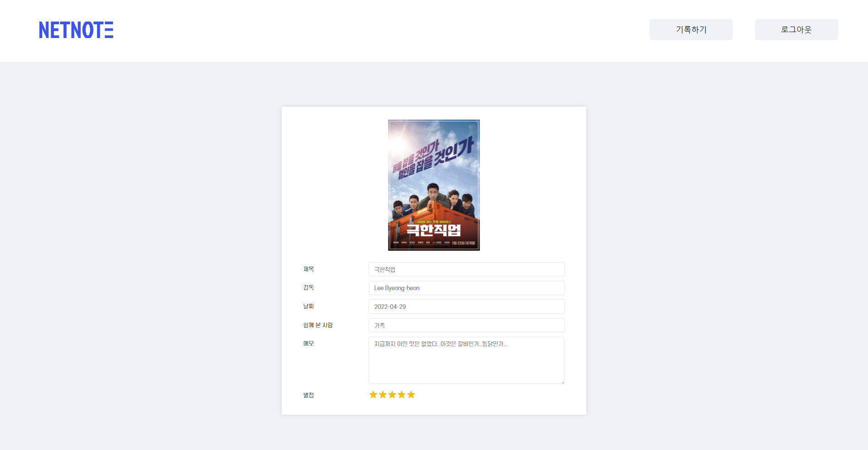
Task: Click the 제목 input containing 극한직업
Action: 466,269
